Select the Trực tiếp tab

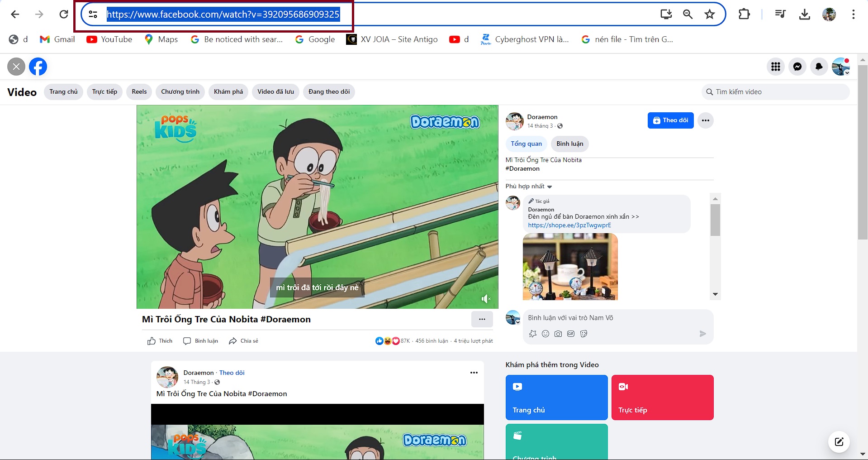[x=104, y=91]
